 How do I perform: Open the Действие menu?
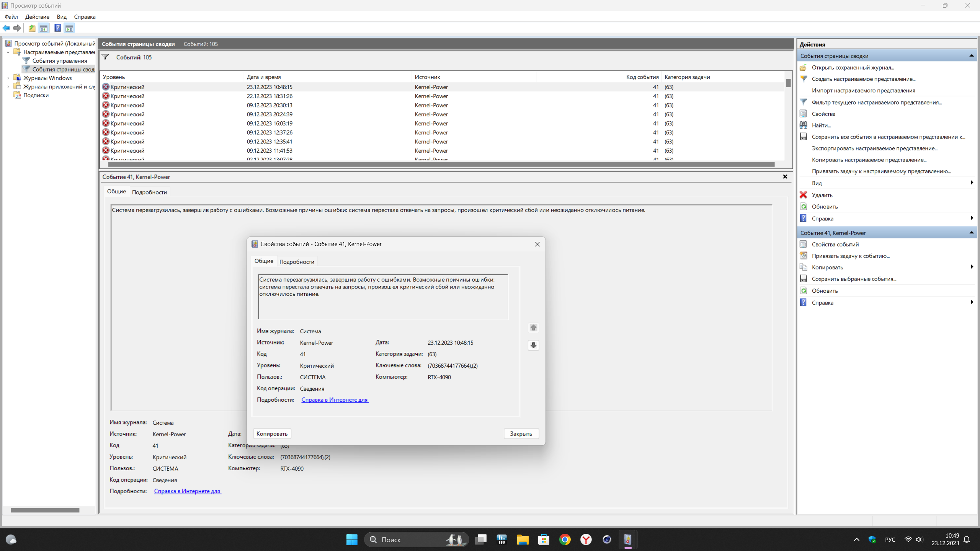37,17
